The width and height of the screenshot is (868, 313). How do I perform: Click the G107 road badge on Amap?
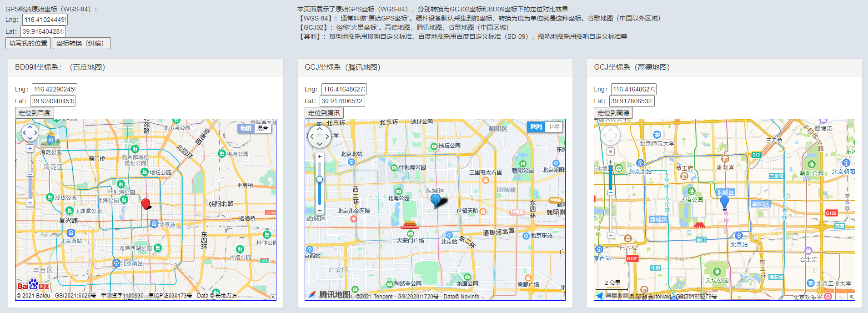(x=632, y=258)
